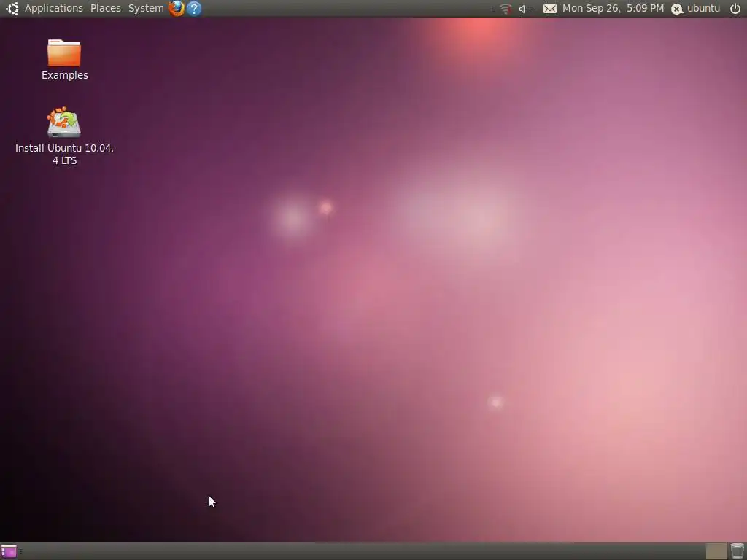The width and height of the screenshot is (747, 560).
Task: Open the power session menu icon
Action: point(735,9)
